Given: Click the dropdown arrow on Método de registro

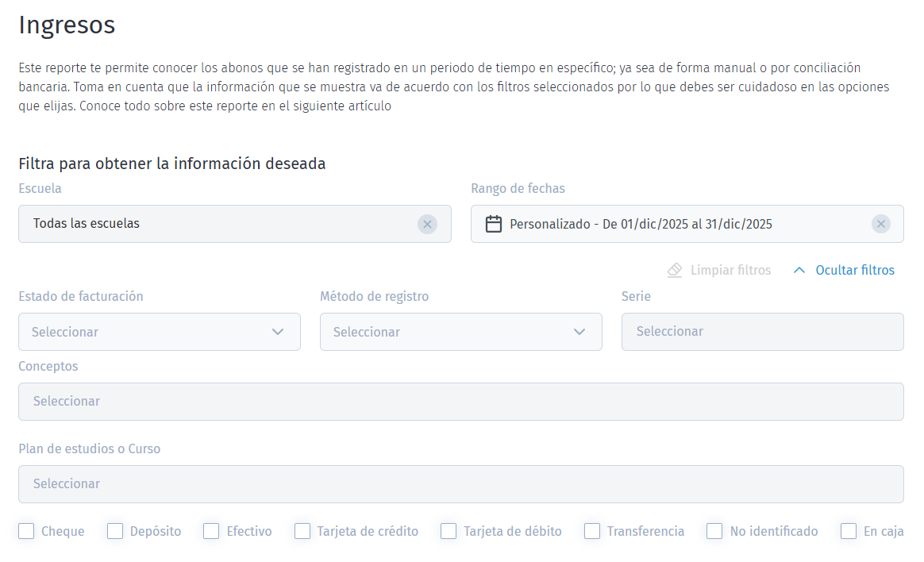Looking at the screenshot, I should tap(579, 332).
